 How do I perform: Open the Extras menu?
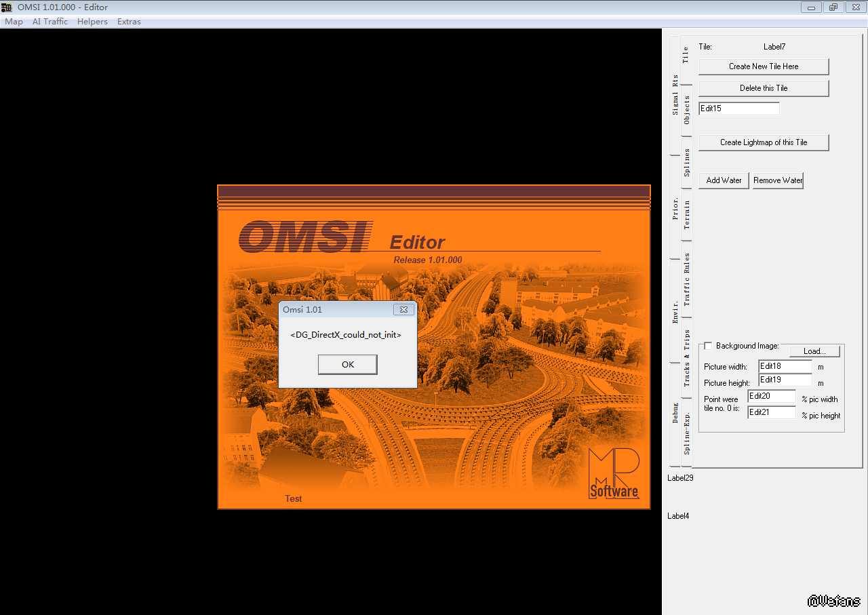pos(129,22)
